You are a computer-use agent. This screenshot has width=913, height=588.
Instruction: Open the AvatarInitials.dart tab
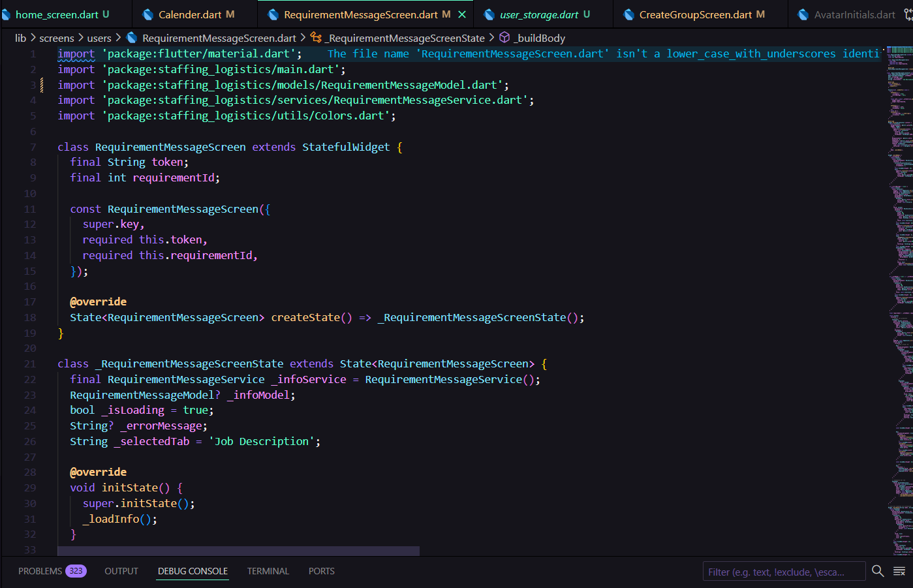click(x=854, y=14)
